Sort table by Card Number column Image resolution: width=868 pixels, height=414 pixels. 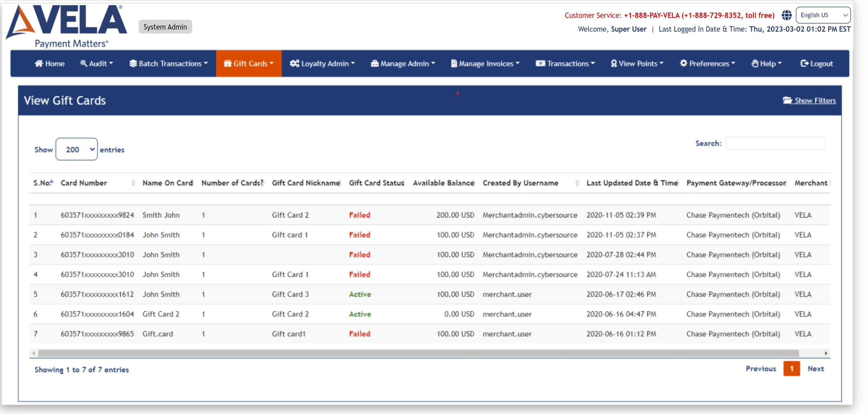point(84,183)
